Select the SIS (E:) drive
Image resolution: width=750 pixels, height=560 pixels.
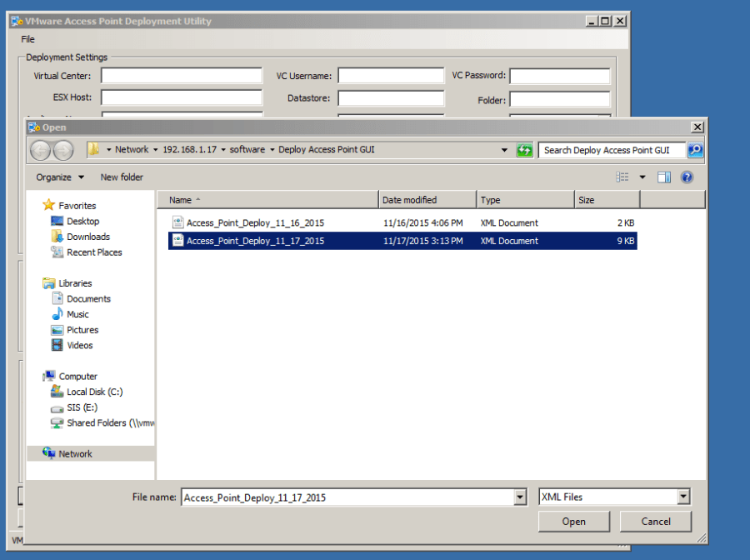tap(82, 407)
